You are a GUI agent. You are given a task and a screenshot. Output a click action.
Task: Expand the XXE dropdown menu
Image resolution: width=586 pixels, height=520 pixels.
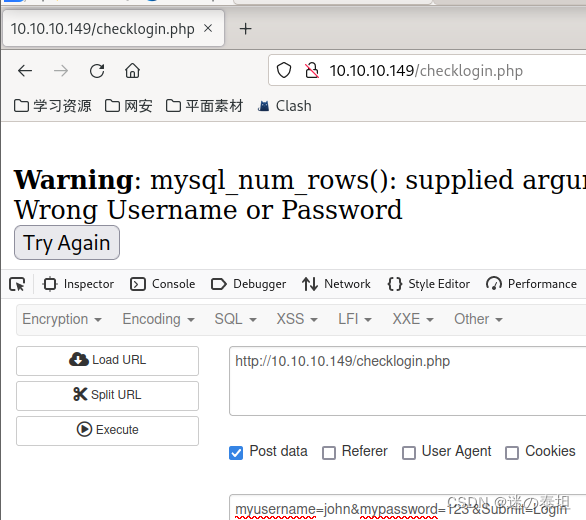click(413, 319)
